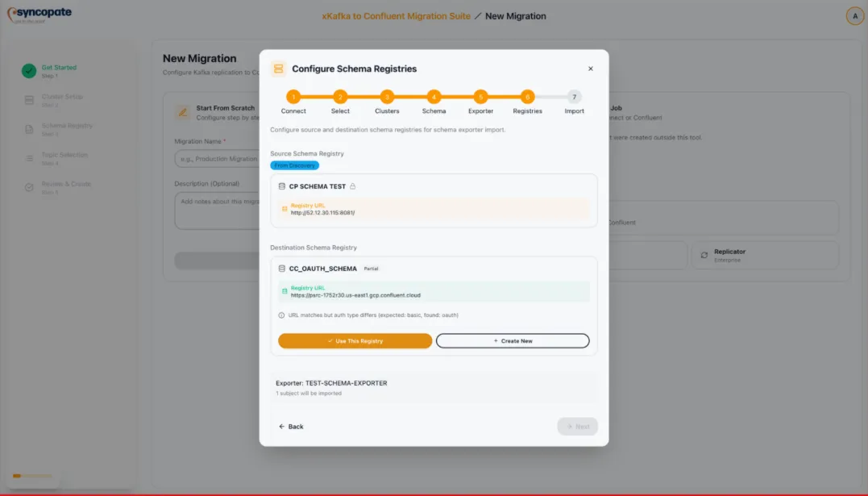Open the account avatar icon
Image resolution: width=868 pixels, height=496 pixels.
855,15
